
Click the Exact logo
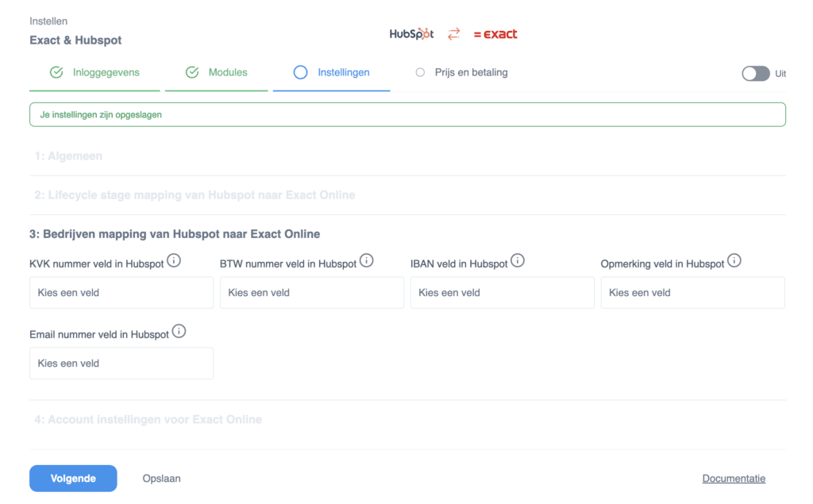click(x=495, y=34)
